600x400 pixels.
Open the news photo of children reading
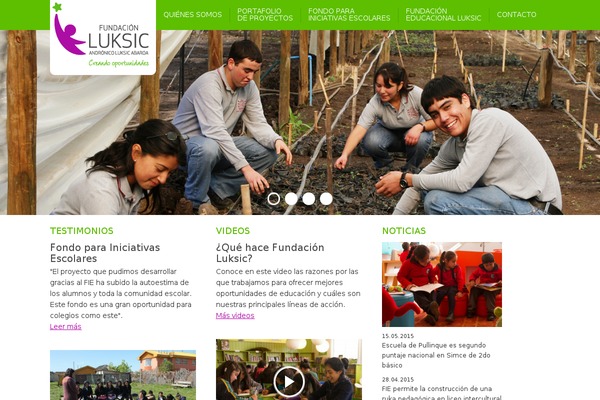(x=442, y=284)
